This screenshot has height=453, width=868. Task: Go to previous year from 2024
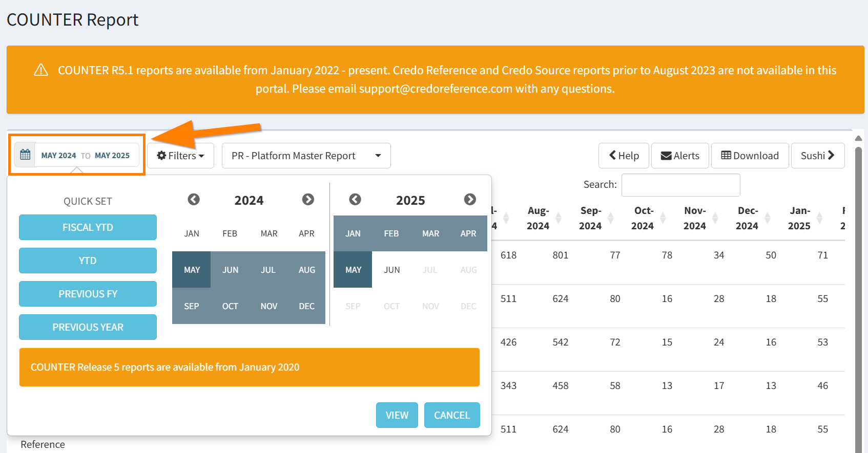tap(194, 200)
